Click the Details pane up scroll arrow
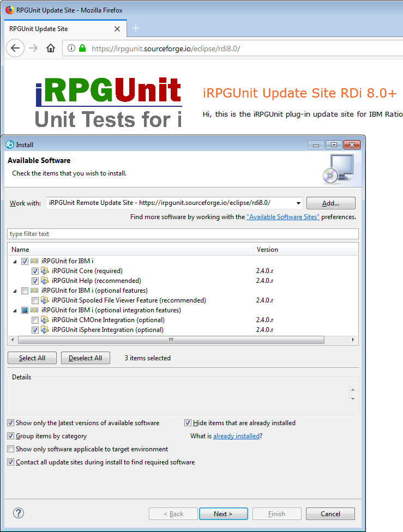 coord(353,390)
